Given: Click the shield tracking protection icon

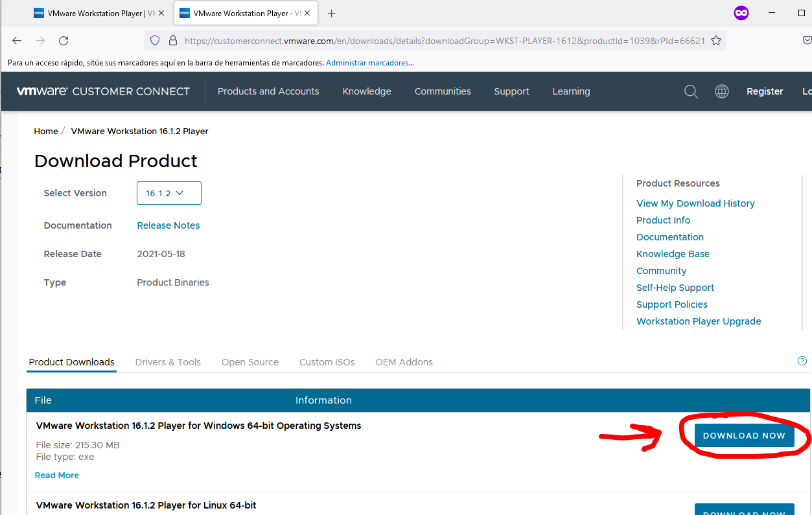Looking at the screenshot, I should pyautogui.click(x=155, y=40).
